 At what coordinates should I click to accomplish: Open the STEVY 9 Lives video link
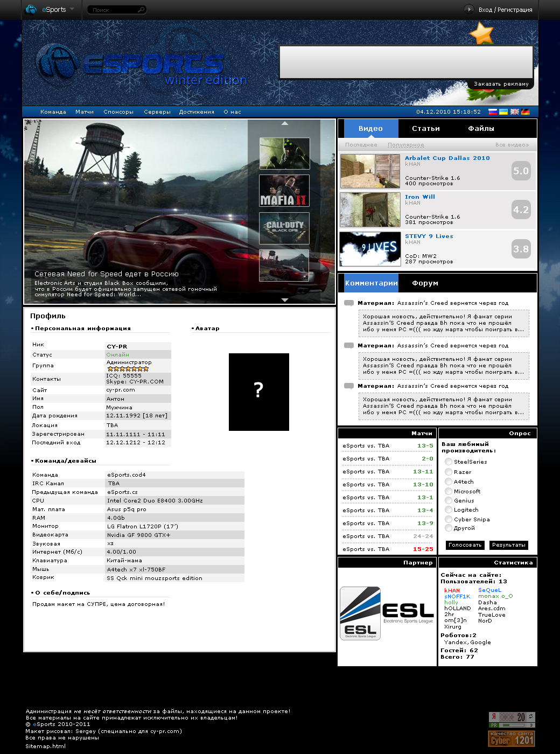429,236
